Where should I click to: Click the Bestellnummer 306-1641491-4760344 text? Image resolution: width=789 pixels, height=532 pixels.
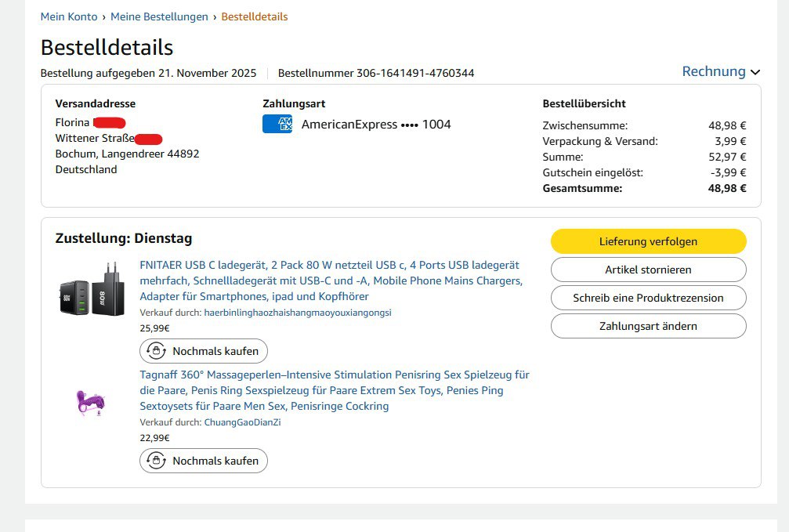click(375, 73)
